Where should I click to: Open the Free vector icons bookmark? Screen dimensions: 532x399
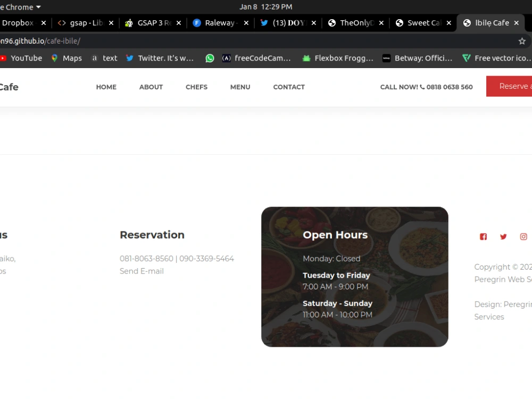point(497,58)
